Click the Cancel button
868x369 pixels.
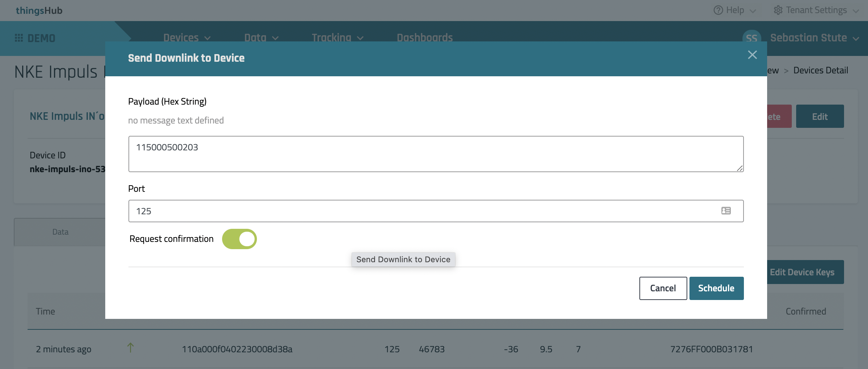click(663, 288)
